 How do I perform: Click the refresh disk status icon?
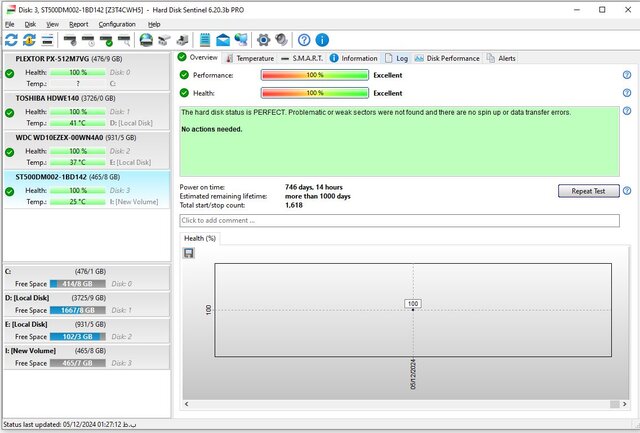11,40
